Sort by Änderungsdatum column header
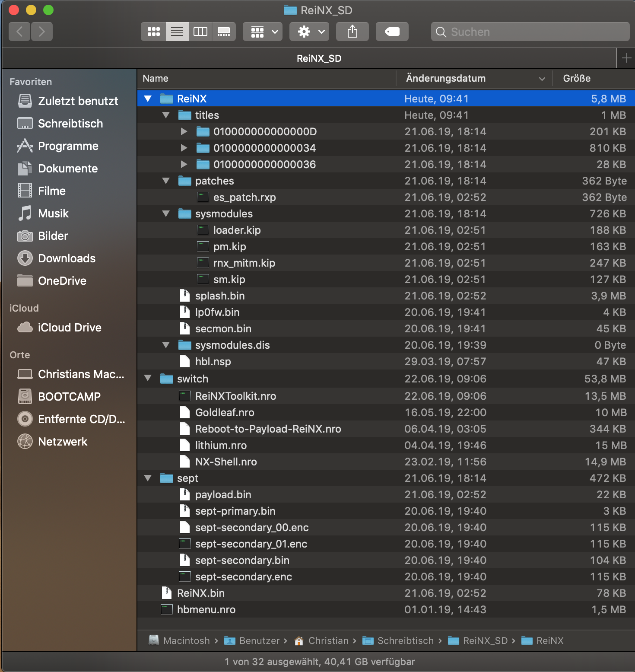Image resolution: width=635 pixels, height=672 pixels. [x=474, y=78]
